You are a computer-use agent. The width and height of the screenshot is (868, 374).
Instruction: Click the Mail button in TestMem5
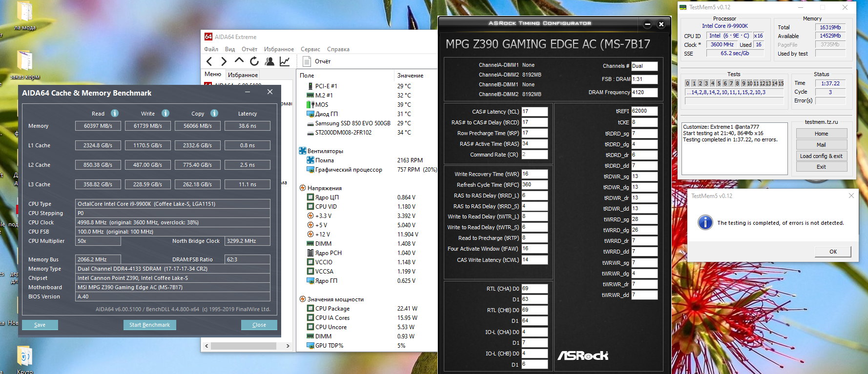tap(822, 145)
